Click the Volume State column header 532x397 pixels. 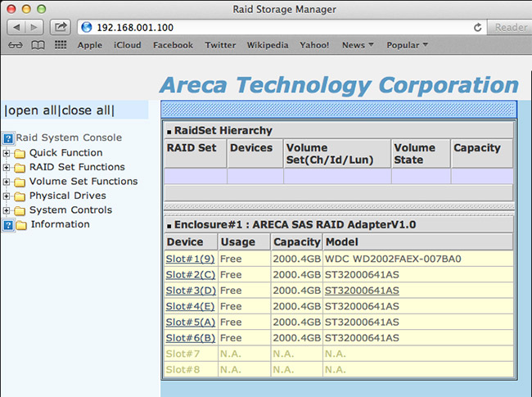pos(421,154)
